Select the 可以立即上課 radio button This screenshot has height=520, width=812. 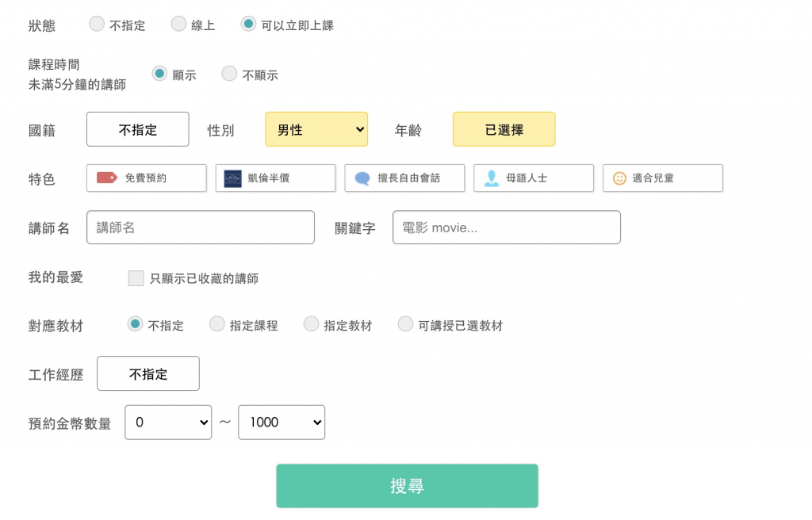coord(248,24)
